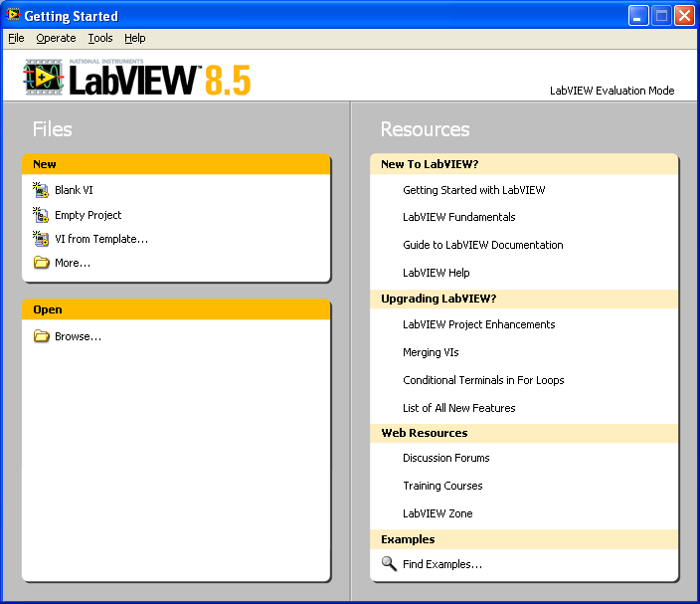Open the Training Courses link
The width and height of the screenshot is (700, 604).
click(x=442, y=486)
